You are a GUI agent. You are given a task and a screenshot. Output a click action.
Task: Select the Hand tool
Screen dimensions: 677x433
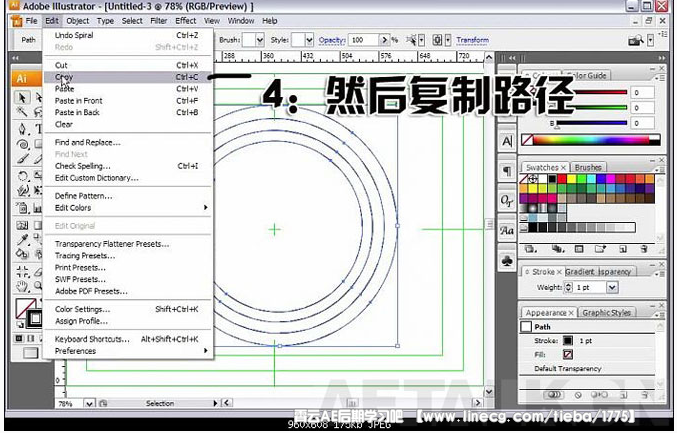[22, 286]
